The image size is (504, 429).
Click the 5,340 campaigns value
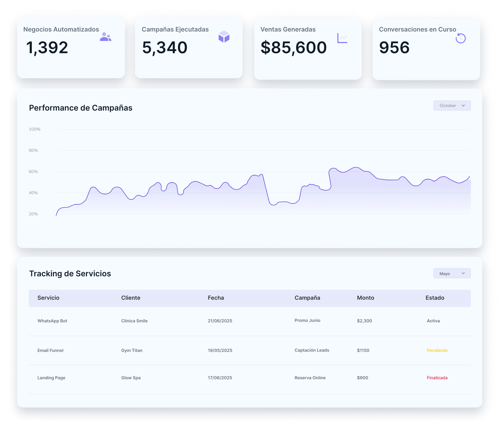[165, 48]
